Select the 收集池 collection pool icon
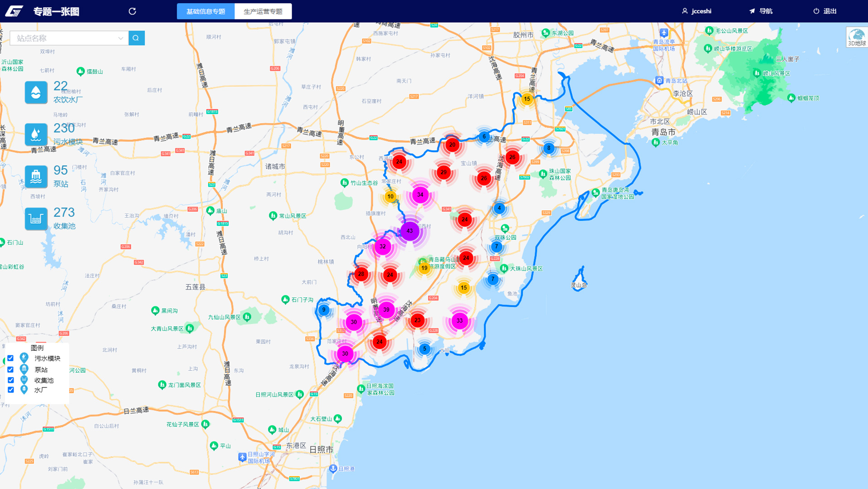This screenshot has width=868, height=489. [36, 219]
